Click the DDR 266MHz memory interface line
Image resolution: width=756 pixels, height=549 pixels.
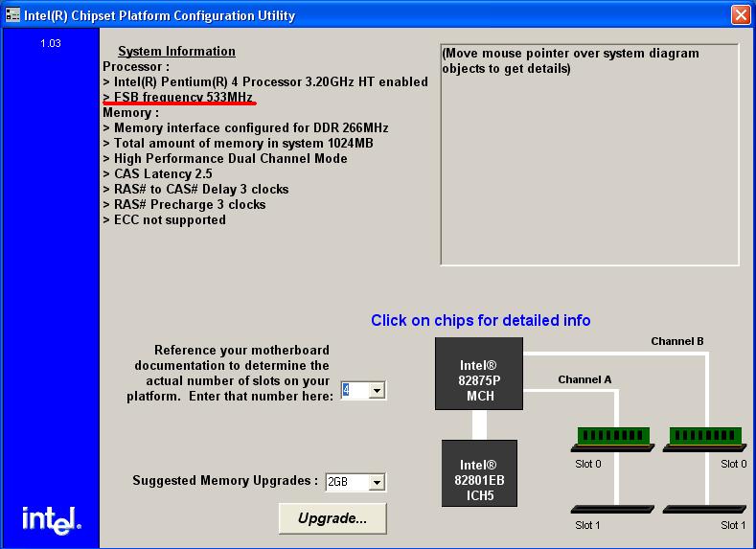click(x=245, y=127)
